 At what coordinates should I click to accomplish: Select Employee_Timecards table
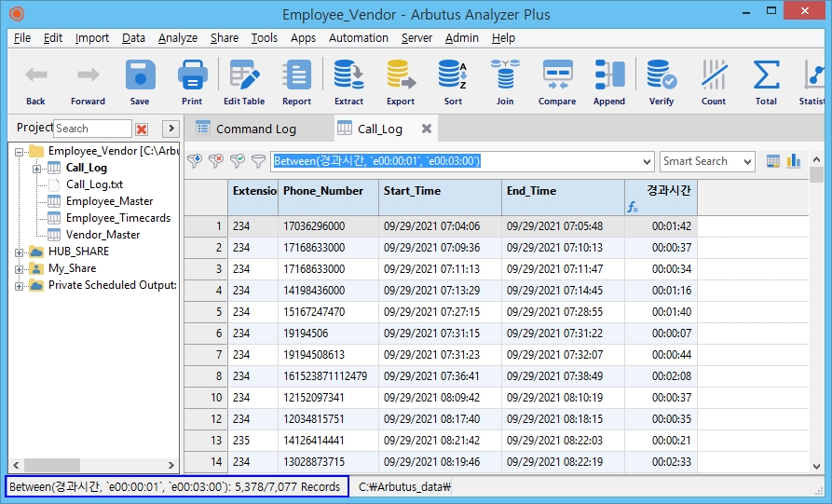117,218
